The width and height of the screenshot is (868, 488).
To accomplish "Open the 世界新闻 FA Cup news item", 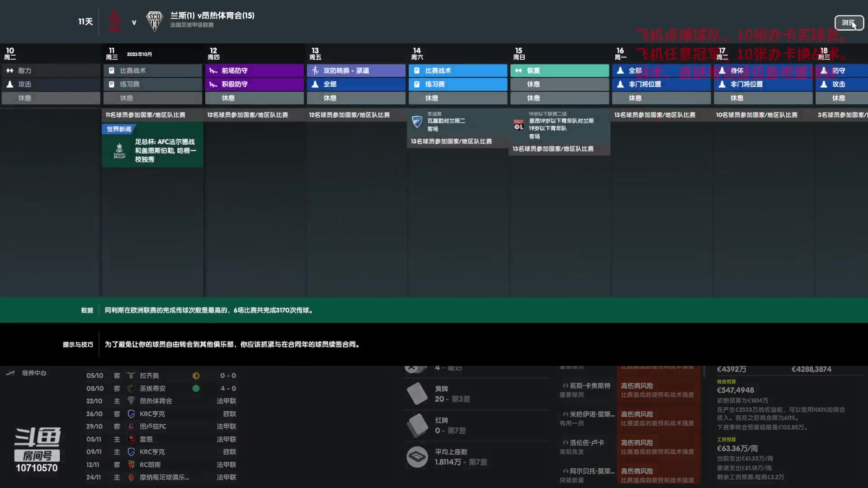I will coord(152,145).
